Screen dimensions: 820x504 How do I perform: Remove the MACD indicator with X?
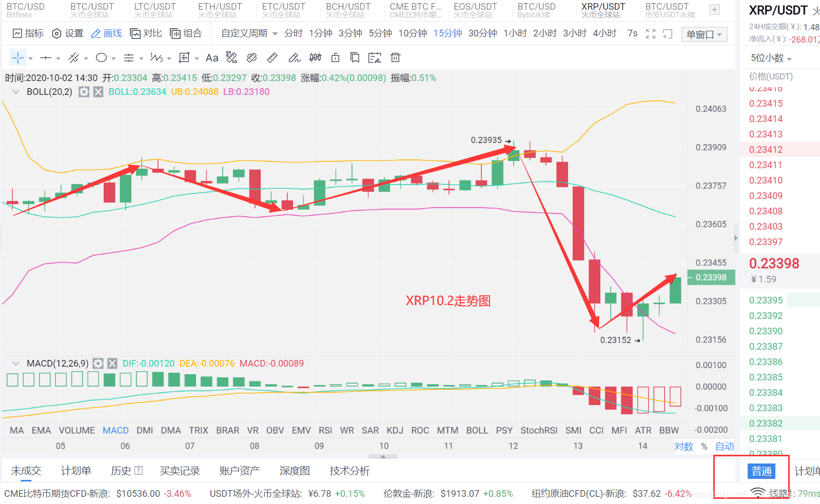pos(112,364)
